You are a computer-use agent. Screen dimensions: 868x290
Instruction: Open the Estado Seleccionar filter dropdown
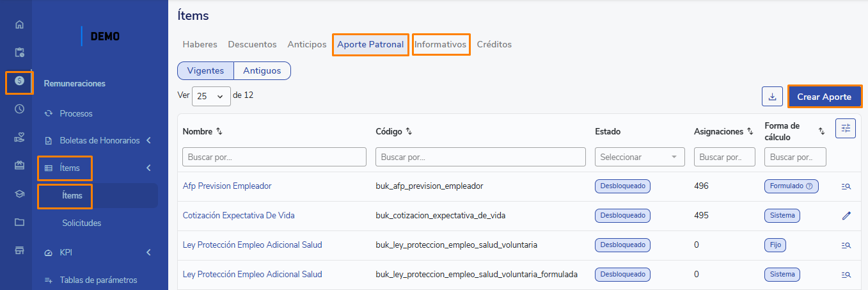pyautogui.click(x=639, y=157)
